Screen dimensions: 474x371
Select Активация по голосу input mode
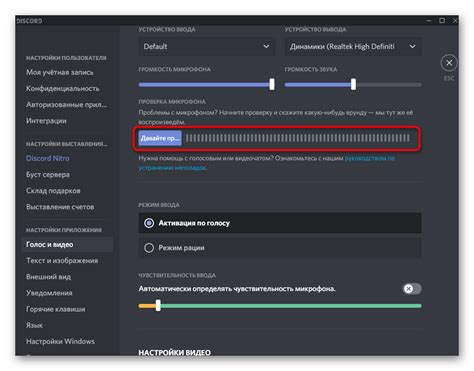(280, 223)
